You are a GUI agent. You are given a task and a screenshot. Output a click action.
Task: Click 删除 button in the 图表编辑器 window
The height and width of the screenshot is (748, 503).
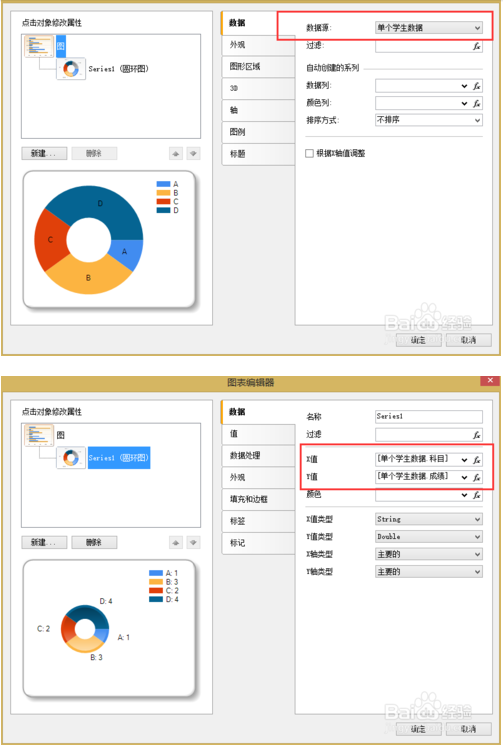pos(94,542)
